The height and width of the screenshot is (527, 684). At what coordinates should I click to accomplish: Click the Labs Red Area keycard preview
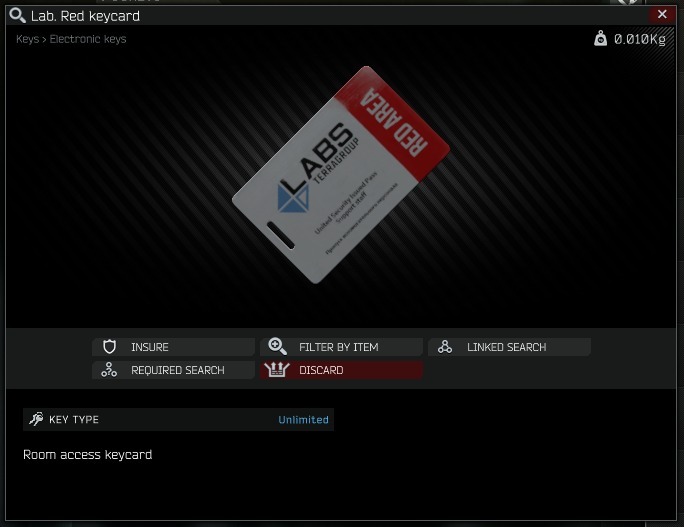click(x=341, y=175)
